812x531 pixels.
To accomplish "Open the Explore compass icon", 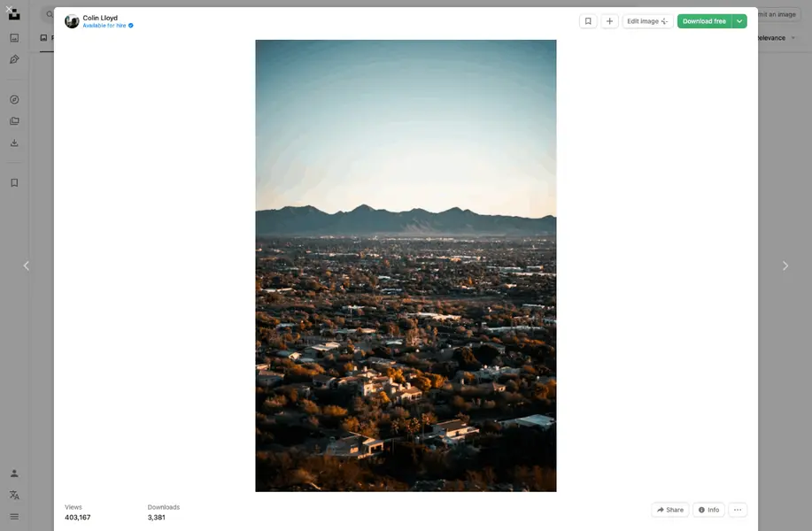I will (13, 99).
